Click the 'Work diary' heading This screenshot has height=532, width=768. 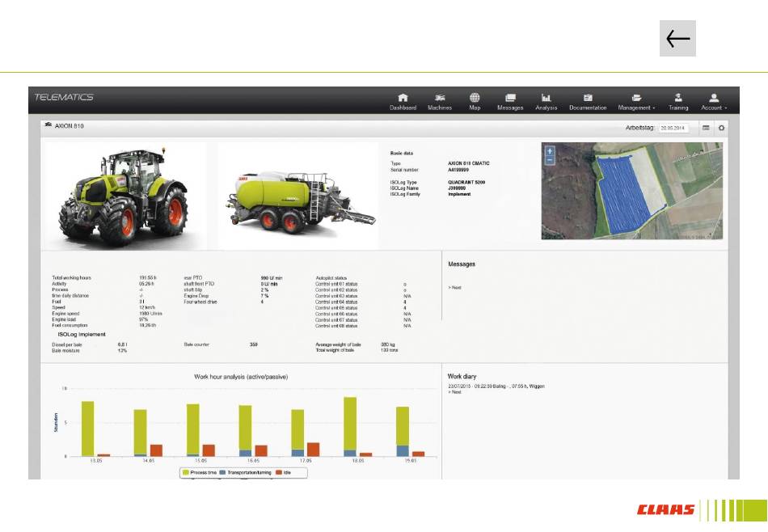[462, 376]
